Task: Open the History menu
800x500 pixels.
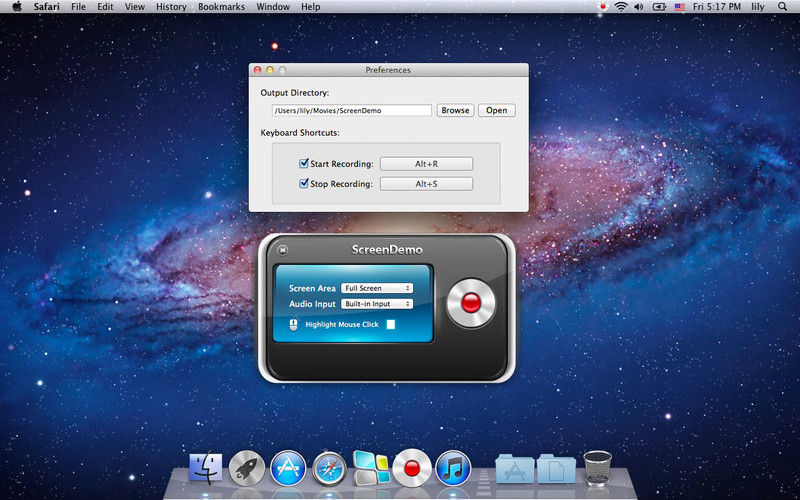Action: point(171,7)
